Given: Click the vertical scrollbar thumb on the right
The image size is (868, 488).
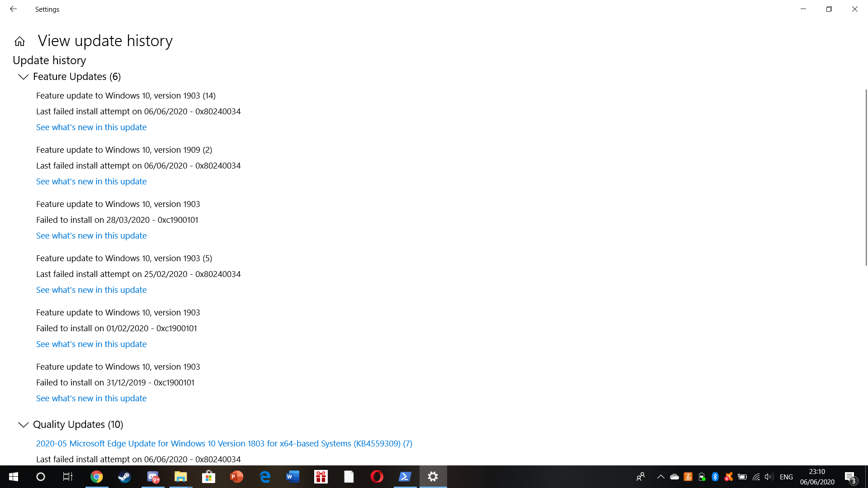Looking at the screenshot, I should point(866,177).
